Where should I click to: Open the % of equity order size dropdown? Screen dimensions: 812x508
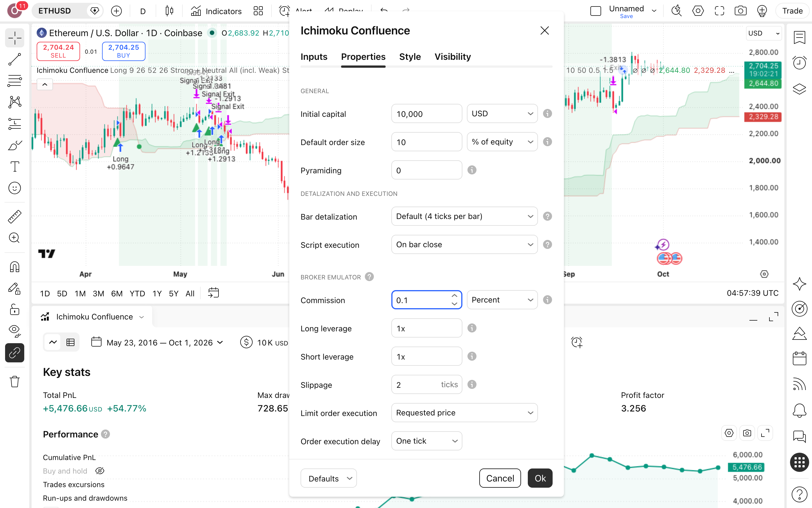point(502,142)
